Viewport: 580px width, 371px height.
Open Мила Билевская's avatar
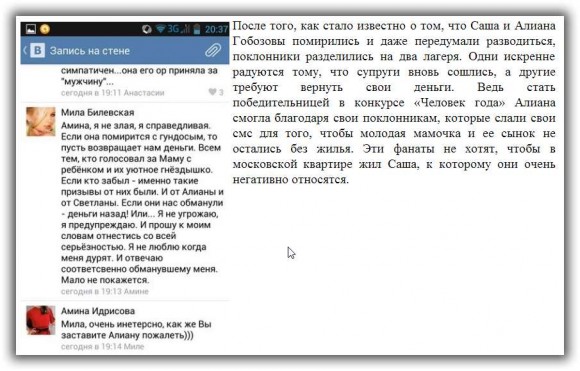(x=41, y=122)
